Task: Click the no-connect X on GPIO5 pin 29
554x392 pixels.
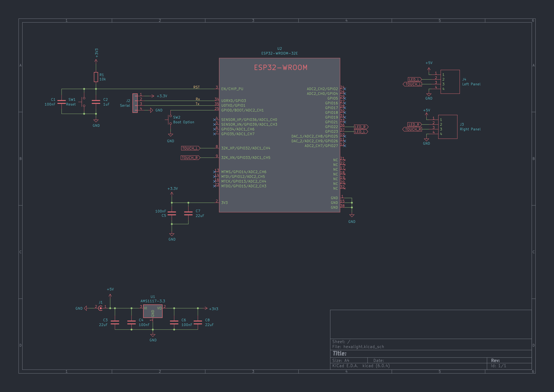Action: point(345,98)
